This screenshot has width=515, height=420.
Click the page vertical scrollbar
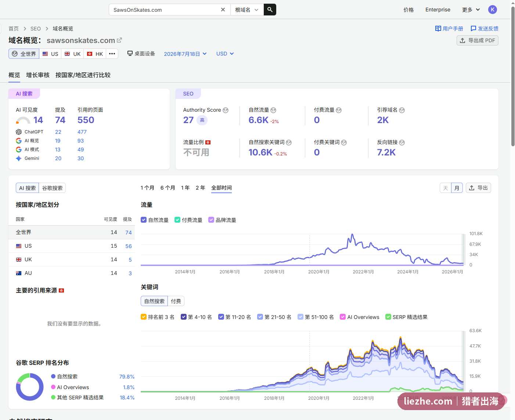(x=513, y=76)
